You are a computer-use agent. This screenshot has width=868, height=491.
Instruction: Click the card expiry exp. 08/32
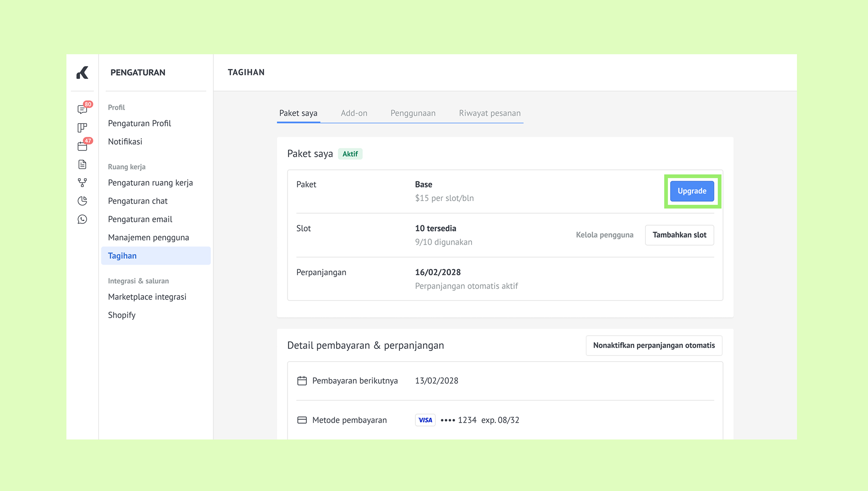click(x=500, y=420)
